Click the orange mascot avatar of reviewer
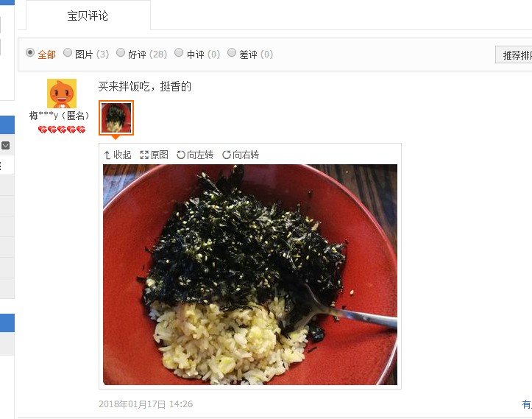The height and width of the screenshot is (419, 532). pos(62,94)
